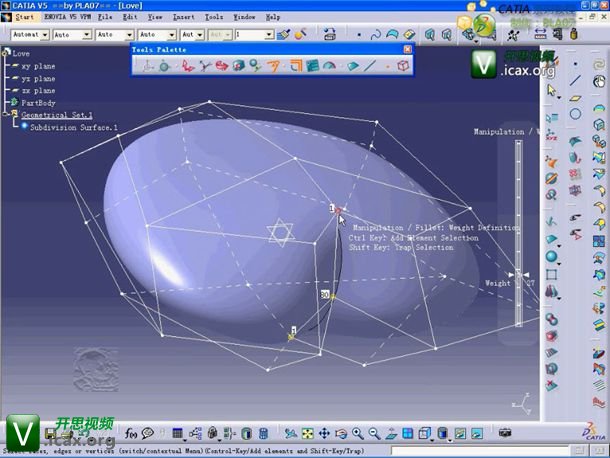Click the cube icon in Tools Palette

point(402,66)
